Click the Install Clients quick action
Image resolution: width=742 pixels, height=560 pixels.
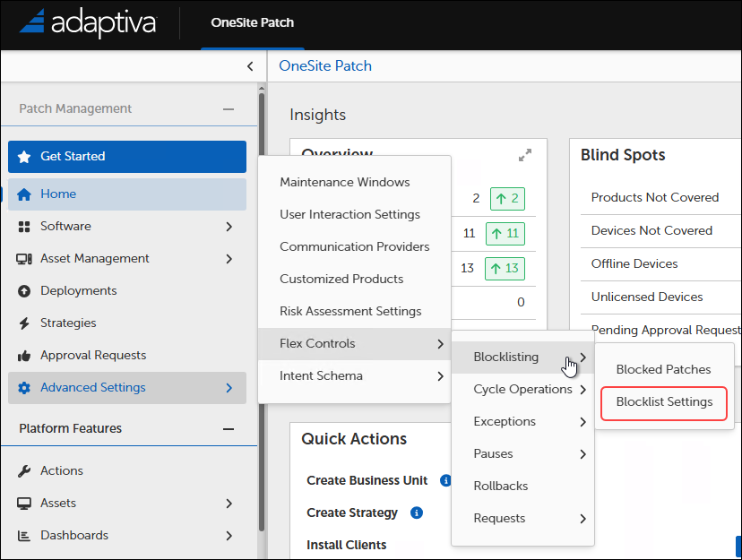click(347, 545)
